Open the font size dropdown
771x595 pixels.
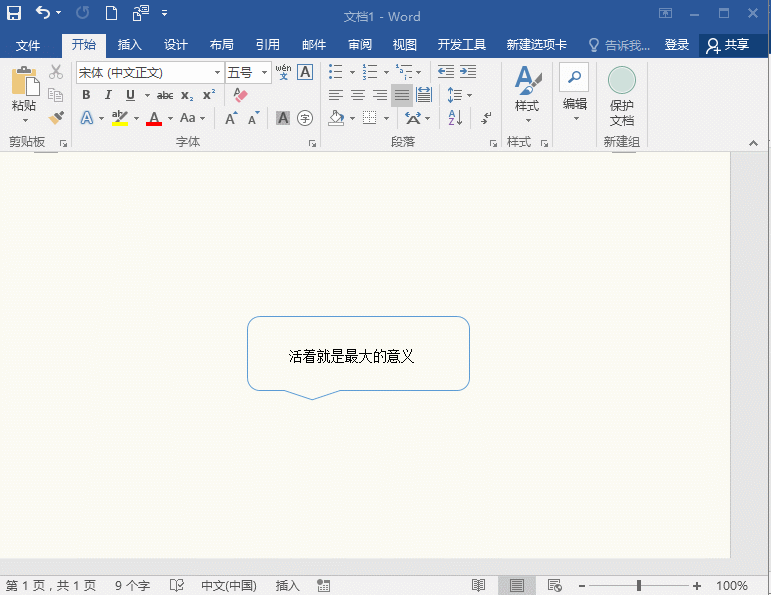265,73
